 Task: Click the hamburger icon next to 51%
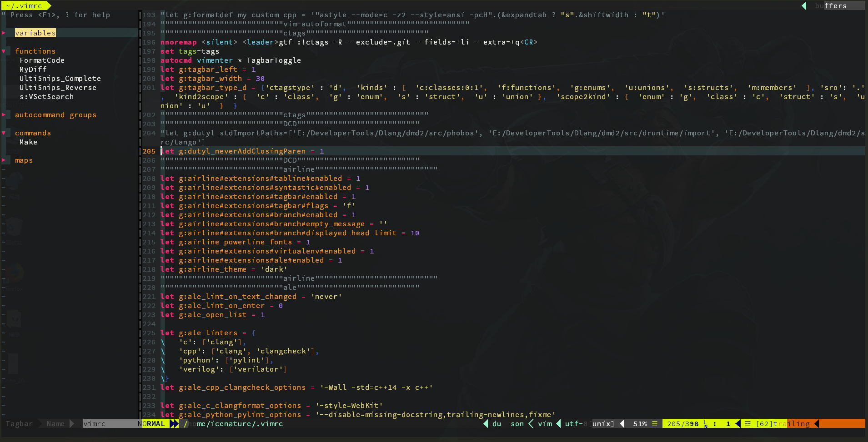[655, 424]
